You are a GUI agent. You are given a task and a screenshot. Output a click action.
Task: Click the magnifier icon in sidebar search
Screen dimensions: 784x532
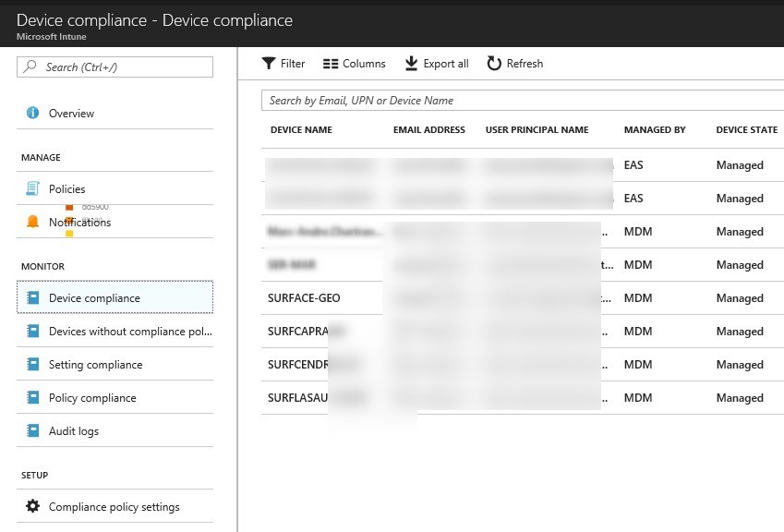[x=30, y=66]
